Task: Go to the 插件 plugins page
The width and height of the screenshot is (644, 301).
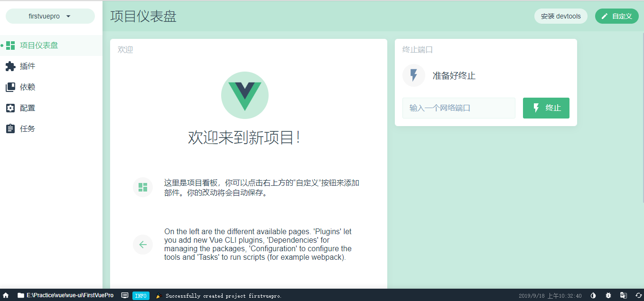Action: click(x=51, y=66)
